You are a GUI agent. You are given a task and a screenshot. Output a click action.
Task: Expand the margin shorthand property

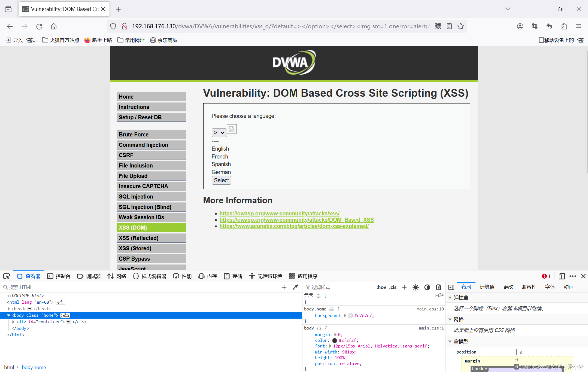[x=335, y=334]
